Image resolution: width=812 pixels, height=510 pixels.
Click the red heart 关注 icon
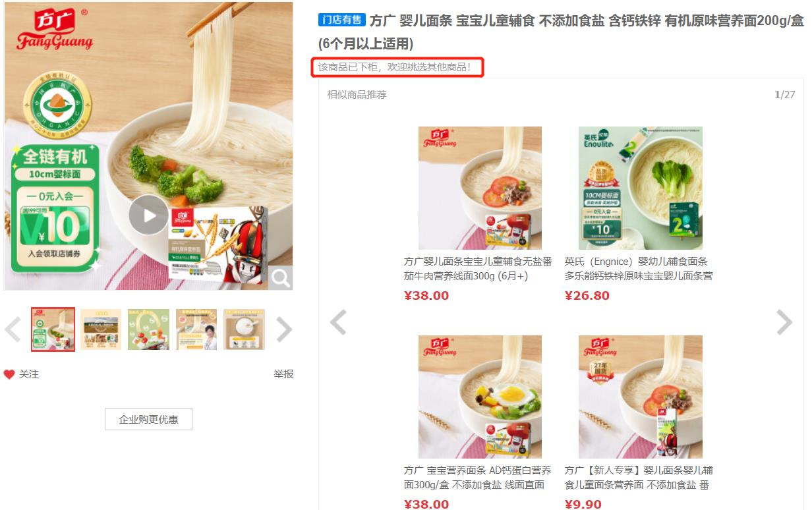[9, 374]
